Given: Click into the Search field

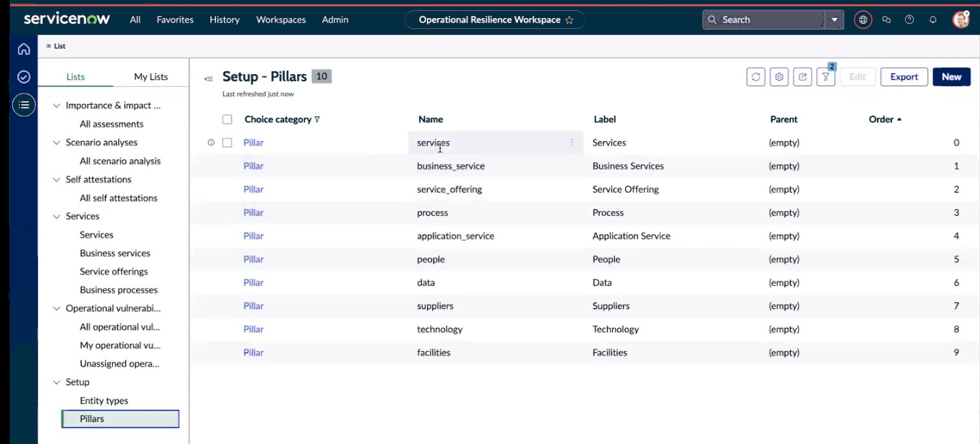Looking at the screenshot, I should click(x=764, y=20).
